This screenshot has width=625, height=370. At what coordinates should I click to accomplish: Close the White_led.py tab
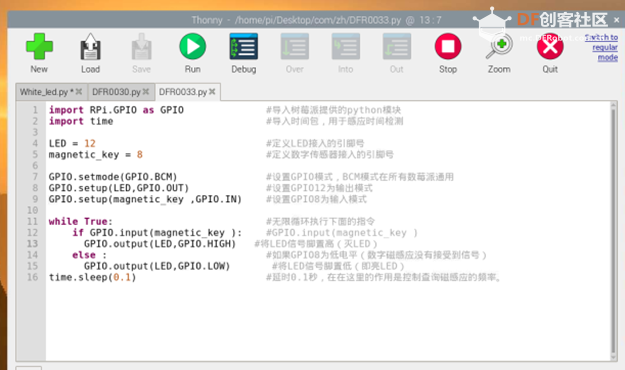pyautogui.click(x=79, y=92)
